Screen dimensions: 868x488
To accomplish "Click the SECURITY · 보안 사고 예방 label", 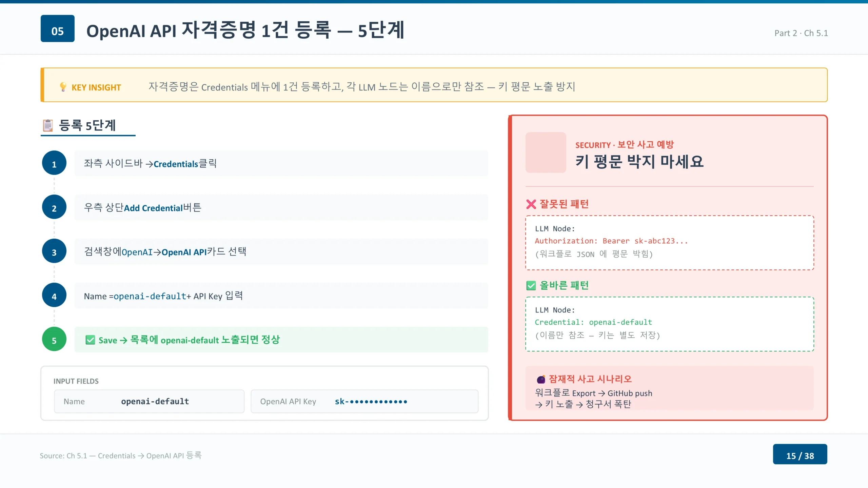I will coord(625,145).
